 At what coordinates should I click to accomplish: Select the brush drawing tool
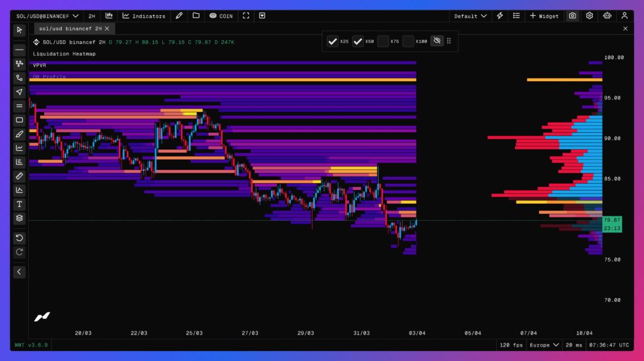pos(19,134)
